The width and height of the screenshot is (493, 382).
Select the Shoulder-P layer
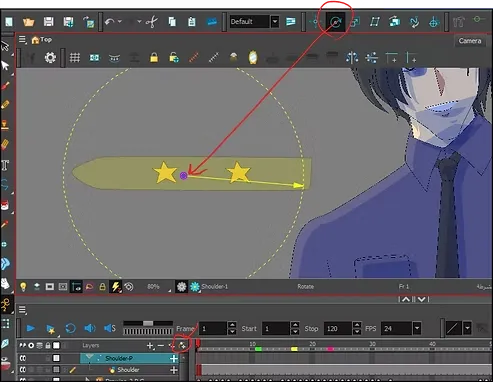tap(129, 358)
